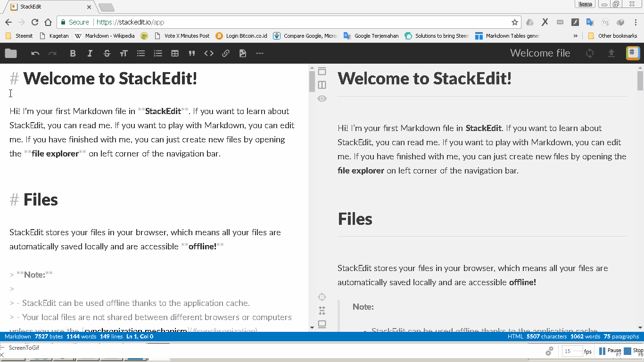Bookmark this page with star icon
This screenshot has height=362, width=644.
tap(515, 22)
